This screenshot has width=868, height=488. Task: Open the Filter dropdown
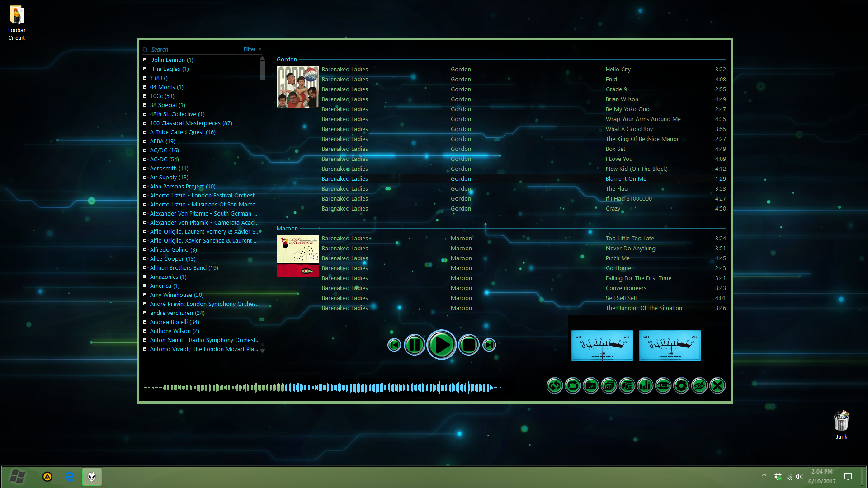coord(251,49)
